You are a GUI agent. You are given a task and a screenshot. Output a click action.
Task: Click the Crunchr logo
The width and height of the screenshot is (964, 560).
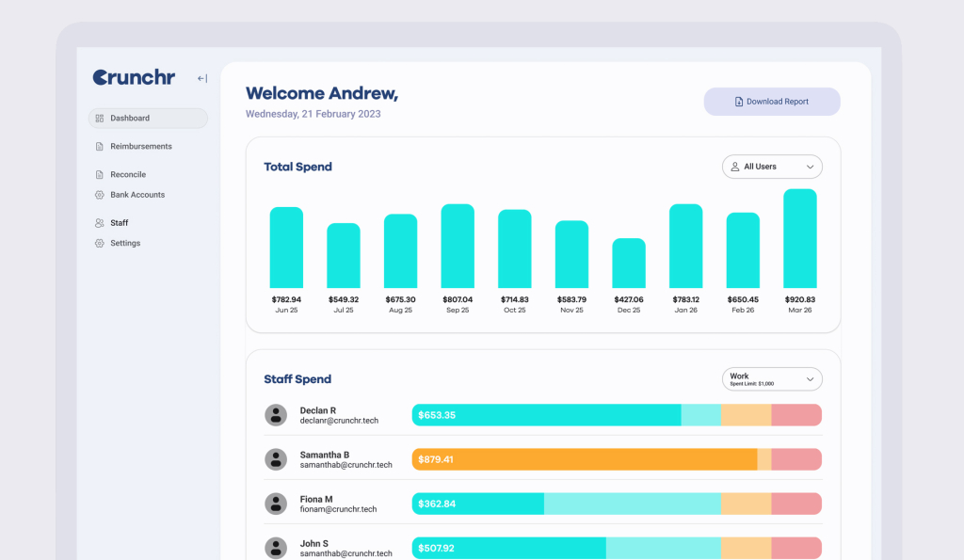[134, 77]
